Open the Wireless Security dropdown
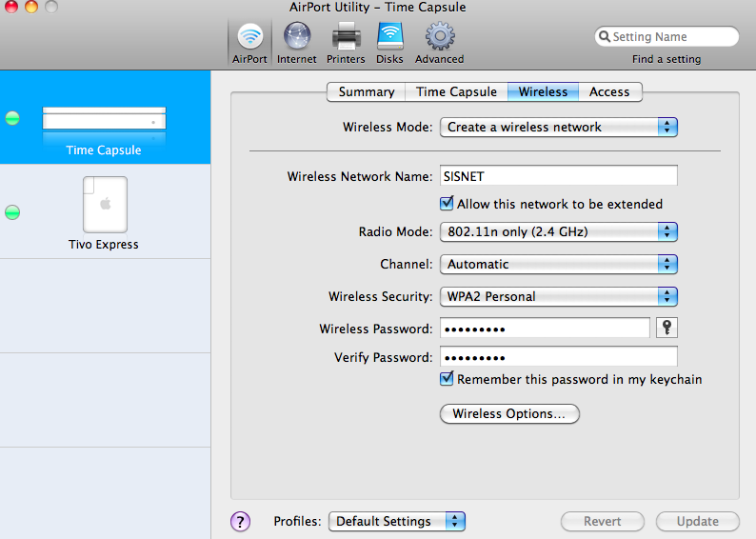The width and height of the screenshot is (756, 539). pos(559,296)
